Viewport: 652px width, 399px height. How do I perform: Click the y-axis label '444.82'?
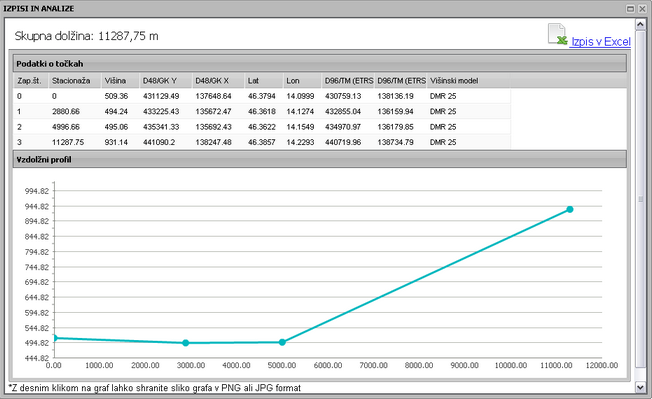37,358
